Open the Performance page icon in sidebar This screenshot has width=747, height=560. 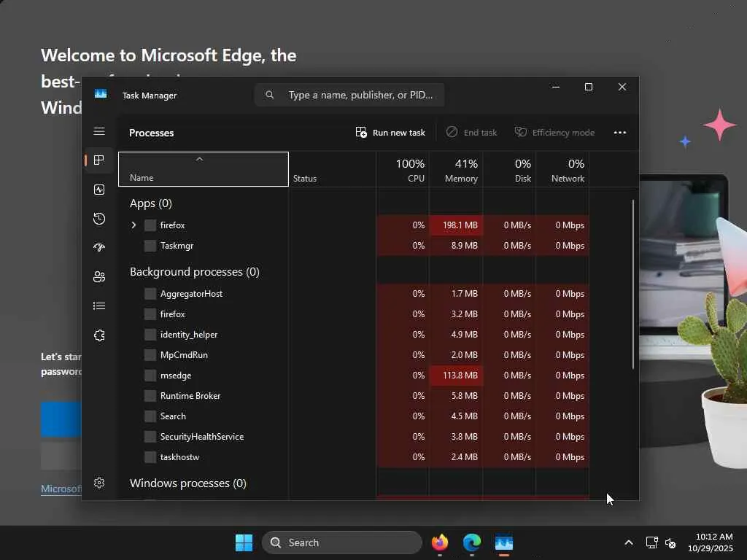point(99,190)
